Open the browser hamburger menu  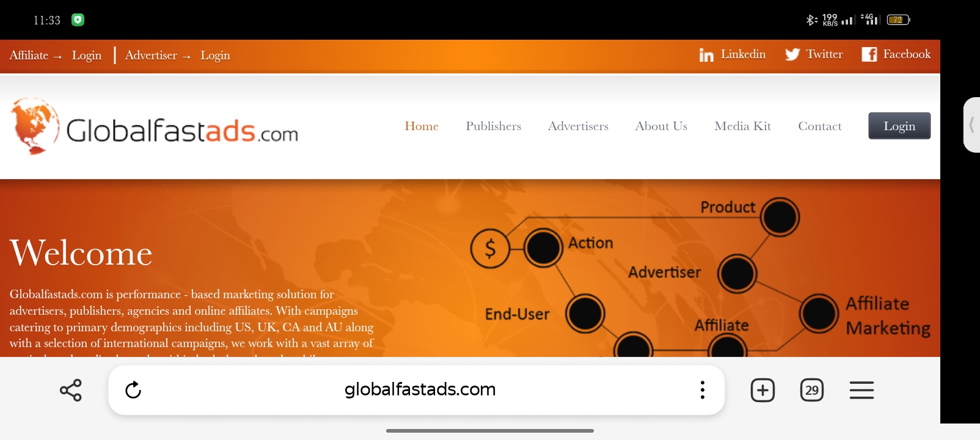861,390
